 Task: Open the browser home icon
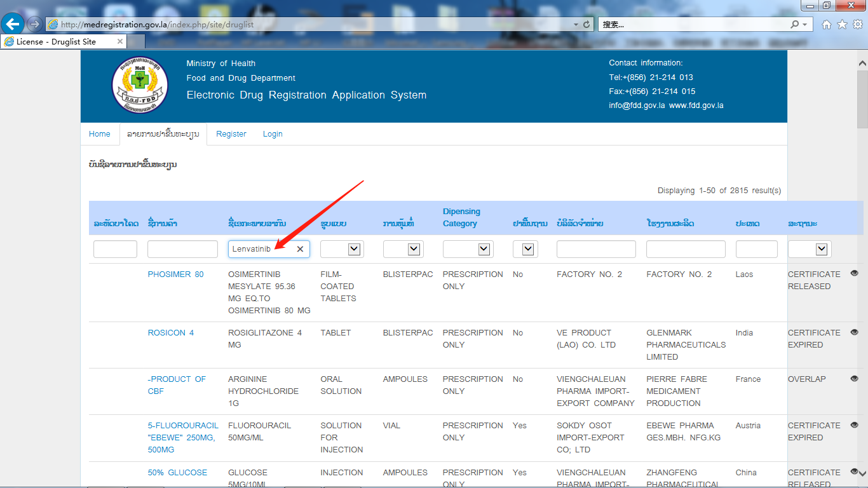(826, 24)
